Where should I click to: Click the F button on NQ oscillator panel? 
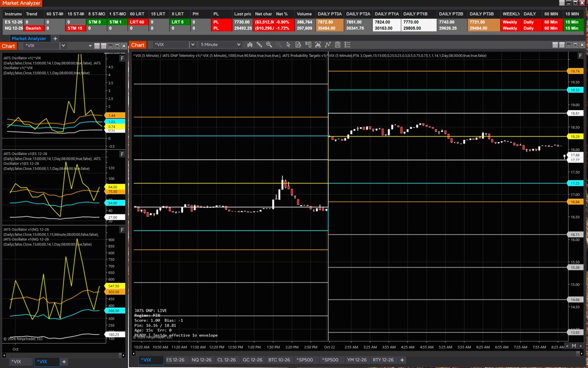point(122,230)
